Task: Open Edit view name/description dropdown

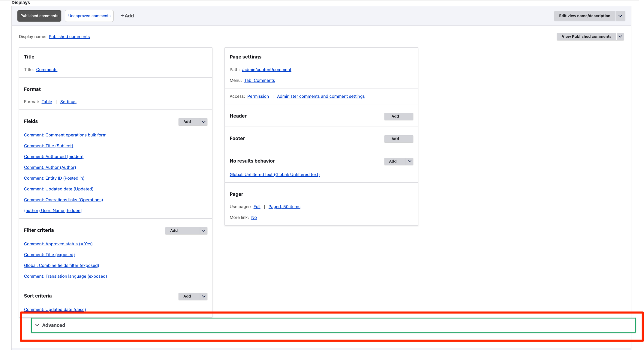Action: point(619,16)
